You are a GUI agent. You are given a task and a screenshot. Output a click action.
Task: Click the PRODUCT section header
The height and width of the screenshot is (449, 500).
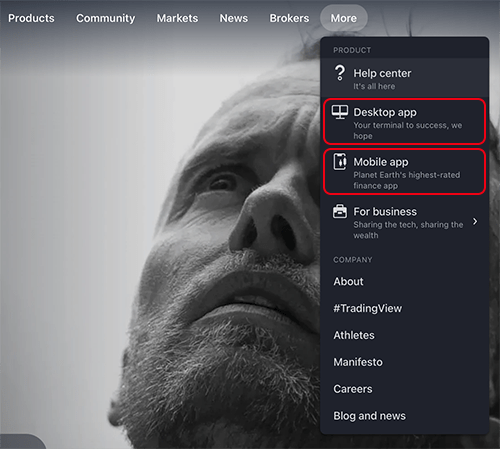pos(352,50)
